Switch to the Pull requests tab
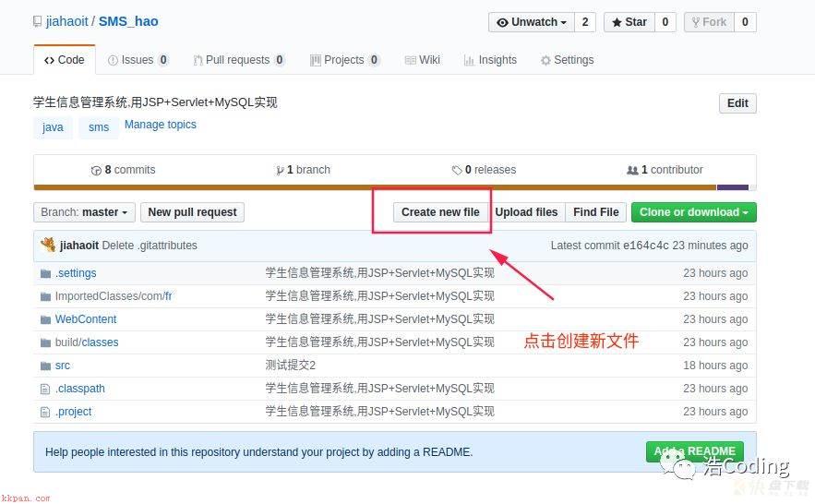This screenshot has height=504, width=815. pos(238,60)
